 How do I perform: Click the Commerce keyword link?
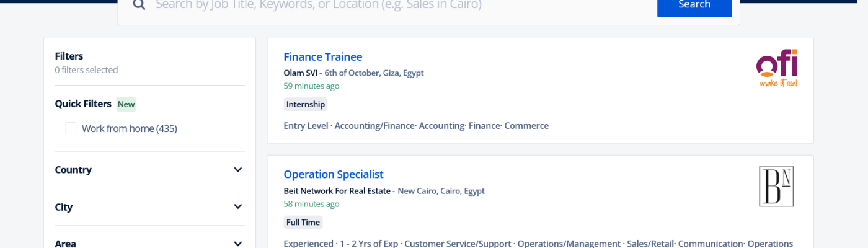click(526, 126)
